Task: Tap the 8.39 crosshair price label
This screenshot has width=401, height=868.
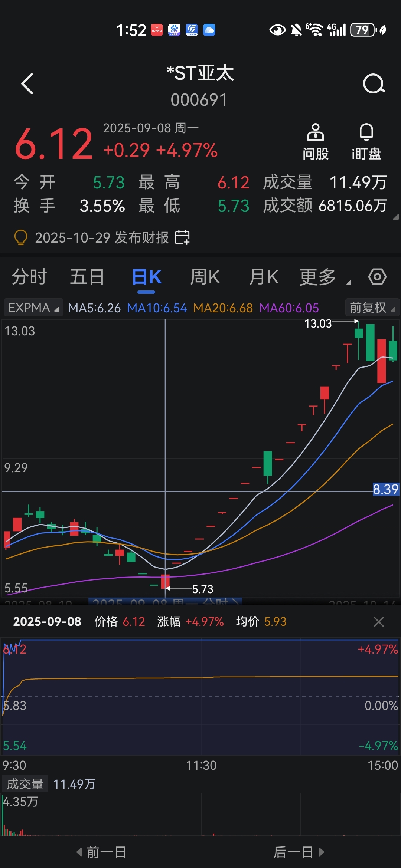Action: pos(386,489)
